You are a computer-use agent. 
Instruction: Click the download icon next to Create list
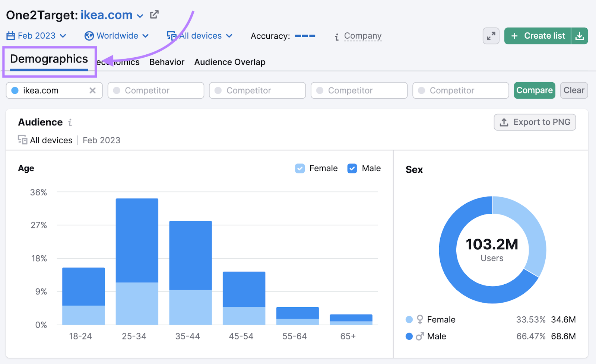coord(580,36)
